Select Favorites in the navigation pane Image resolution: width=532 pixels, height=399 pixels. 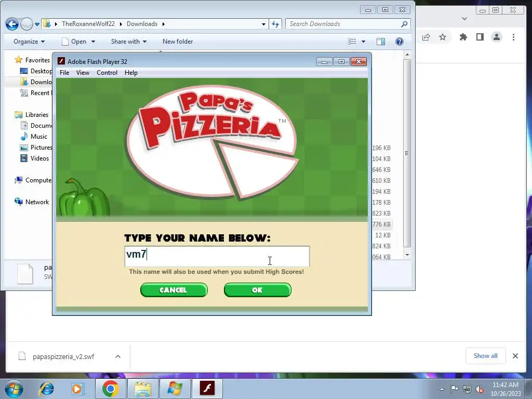[33, 60]
